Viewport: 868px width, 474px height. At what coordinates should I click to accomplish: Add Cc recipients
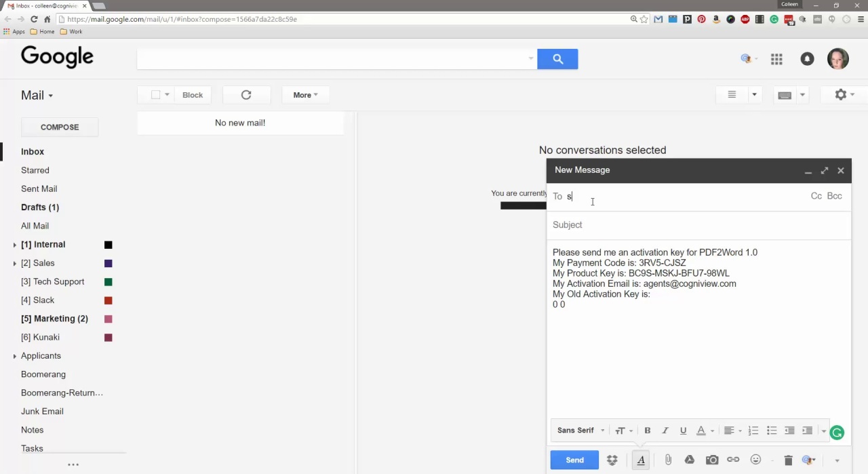coord(816,196)
